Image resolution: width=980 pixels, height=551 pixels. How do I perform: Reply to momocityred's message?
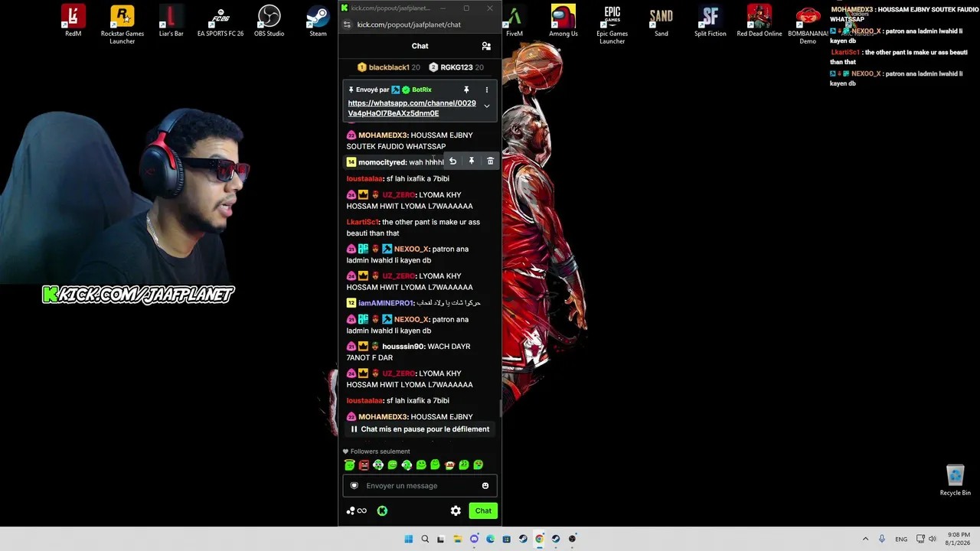[x=452, y=161]
